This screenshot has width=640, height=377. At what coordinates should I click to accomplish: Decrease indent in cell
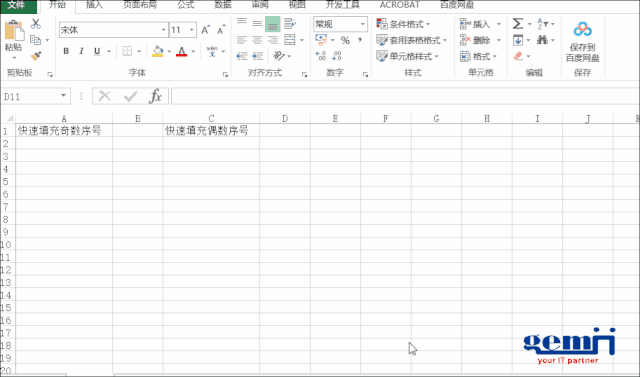(x=242, y=56)
